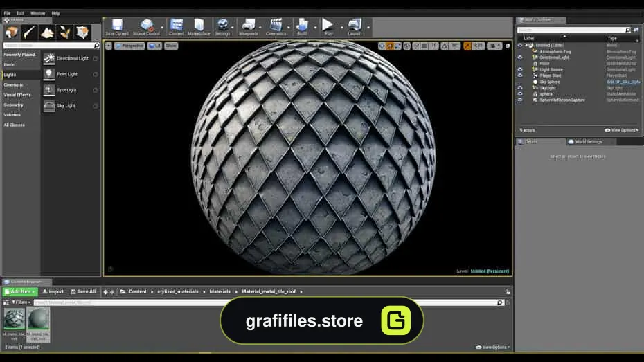
Task: Click the Play button in toolbar
Action: click(x=328, y=27)
